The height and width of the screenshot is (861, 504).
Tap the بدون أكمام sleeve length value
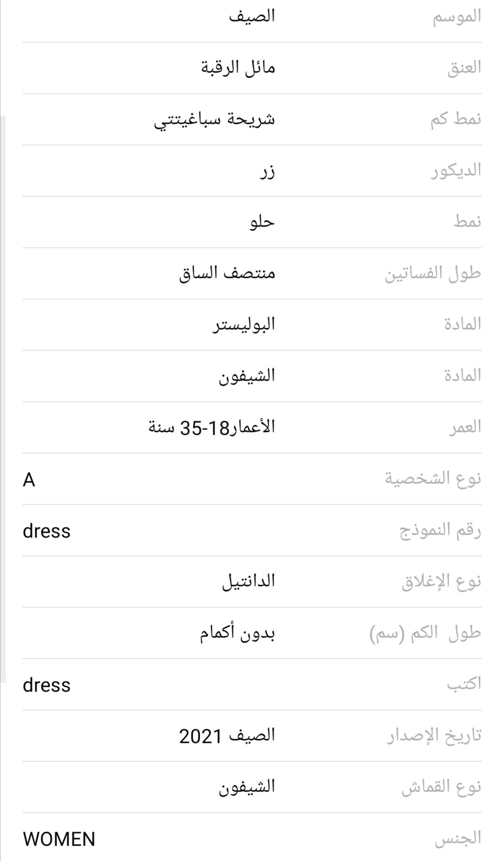coord(238,634)
